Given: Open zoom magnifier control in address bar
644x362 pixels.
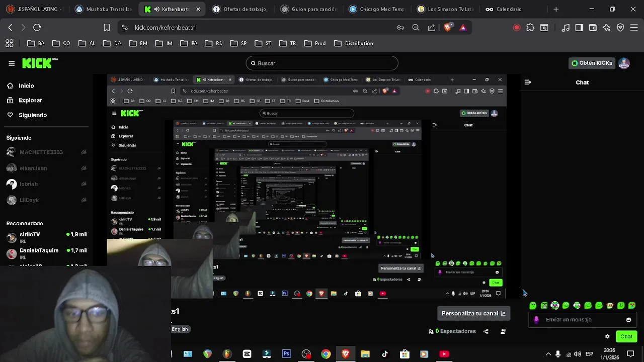Looking at the screenshot, I should point(416,28).
